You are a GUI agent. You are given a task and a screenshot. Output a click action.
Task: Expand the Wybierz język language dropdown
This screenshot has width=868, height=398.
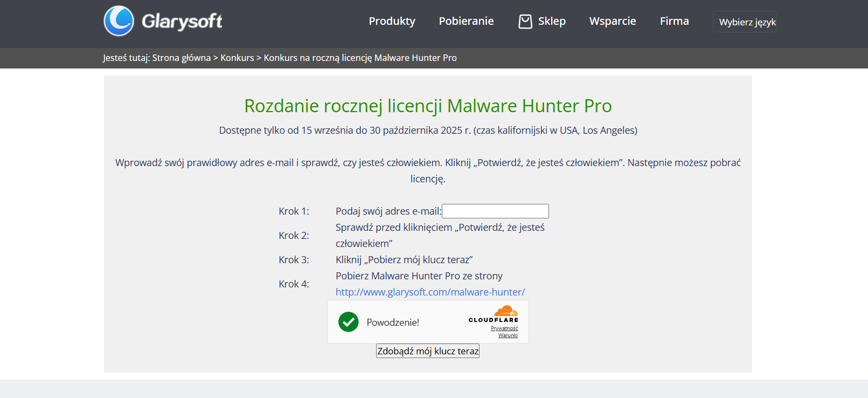click(747, 22)
